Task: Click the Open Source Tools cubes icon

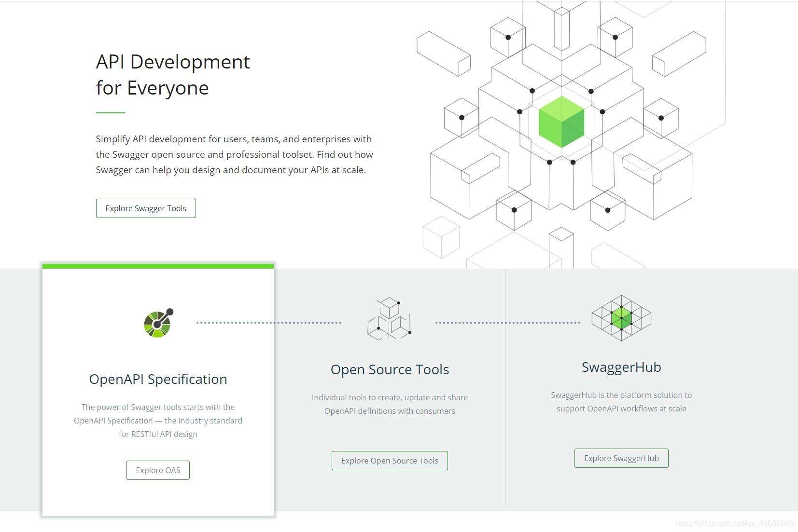Action: [390, 318]
